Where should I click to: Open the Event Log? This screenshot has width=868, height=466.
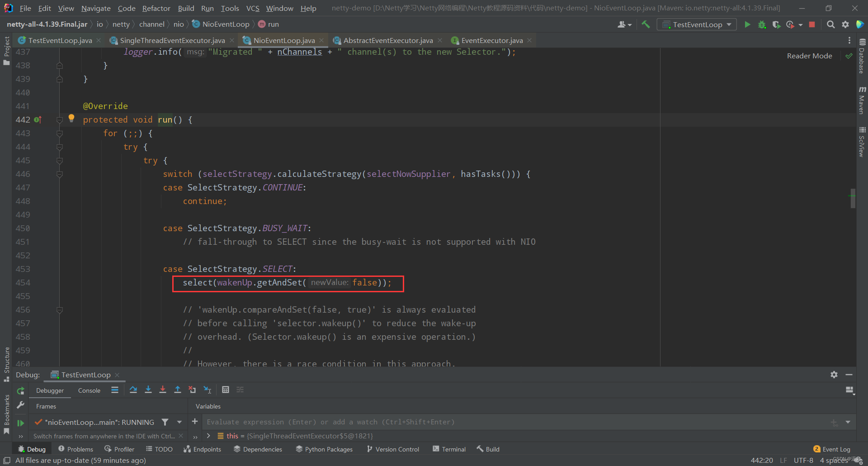832,449
